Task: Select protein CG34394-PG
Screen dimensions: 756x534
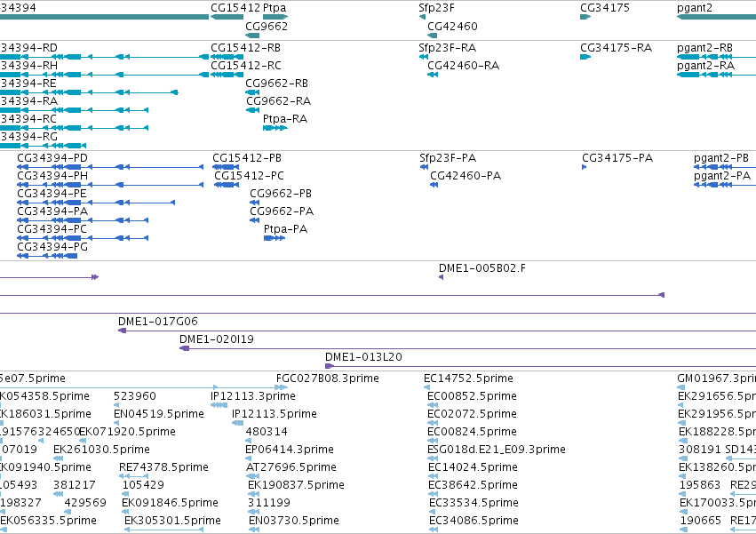Action: pyautogui.click(x=52, y=247)
